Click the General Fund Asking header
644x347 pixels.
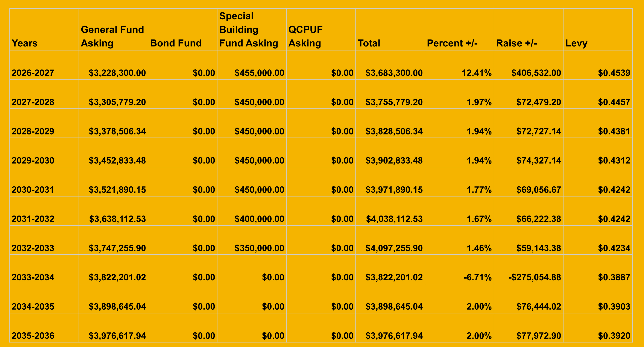(x=113, y=29)
